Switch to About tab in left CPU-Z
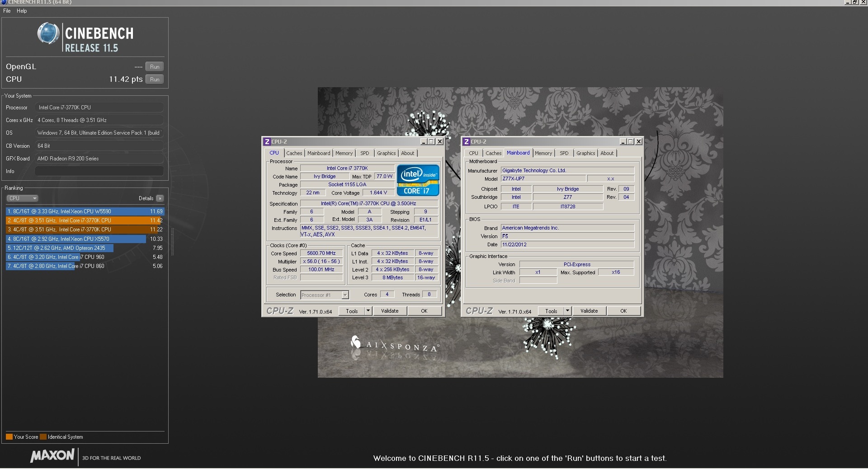The height and width of the screenshot is (469, 868). [x=408, y=153]
